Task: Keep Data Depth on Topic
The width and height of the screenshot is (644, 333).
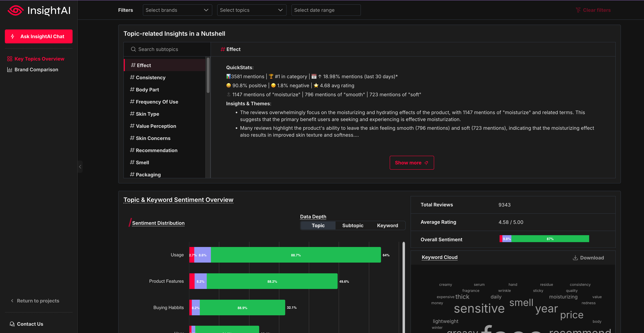Action: tap(318, 225)
